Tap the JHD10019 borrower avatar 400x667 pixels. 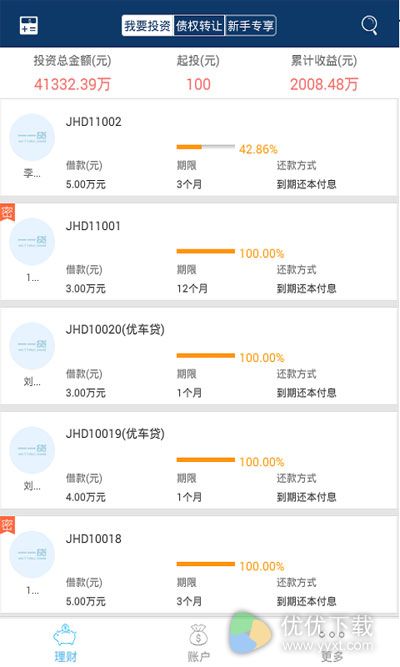32,450
